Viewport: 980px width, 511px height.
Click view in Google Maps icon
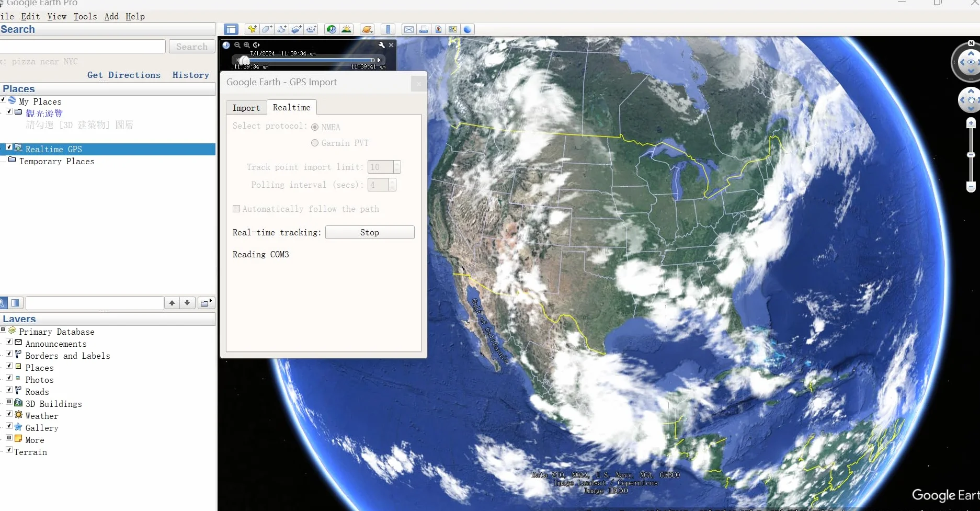click(x=453, y=29)
